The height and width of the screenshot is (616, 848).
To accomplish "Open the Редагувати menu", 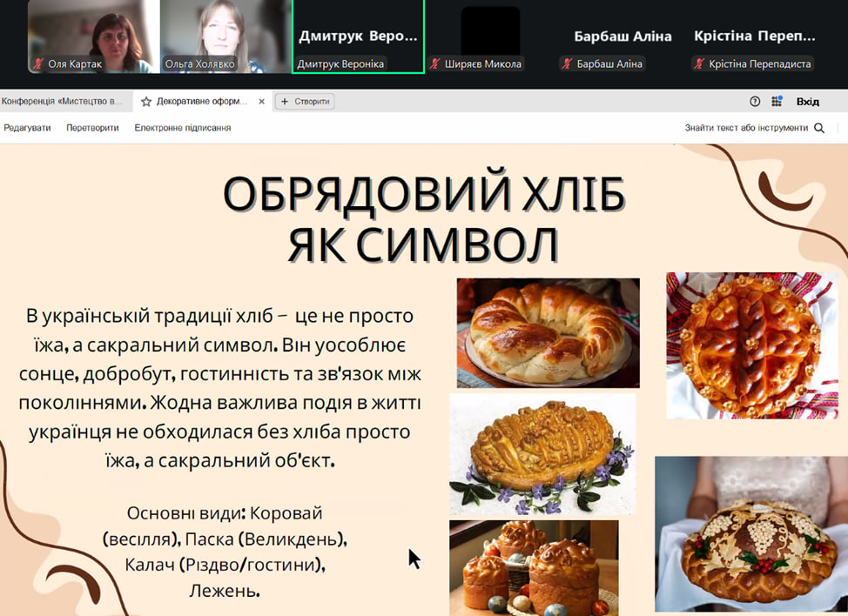I will 27,128.
